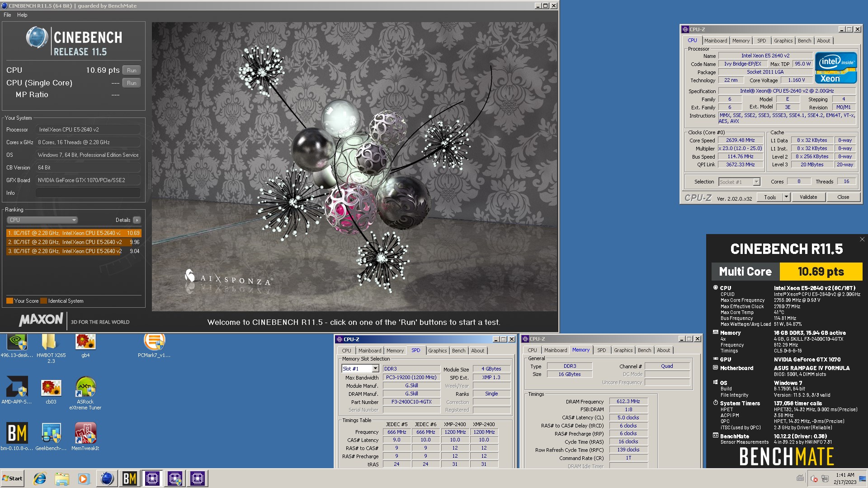Screen dimensions: 868x488
Task: Open the Cinebench Help menu
Action: (x=22, y=15)
